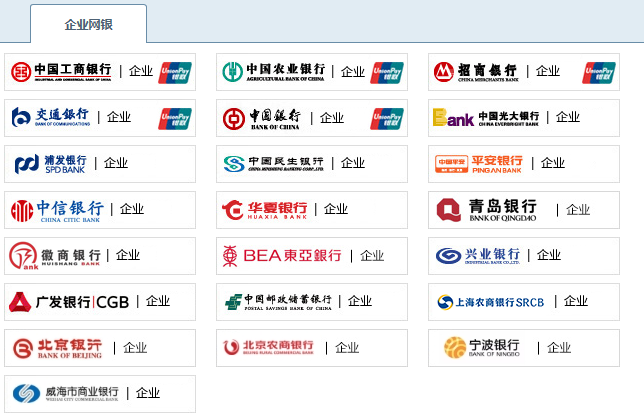Click UnionPay icon in 招商银行 card
This screenshot has width=644, height=418.
point(599,73)
